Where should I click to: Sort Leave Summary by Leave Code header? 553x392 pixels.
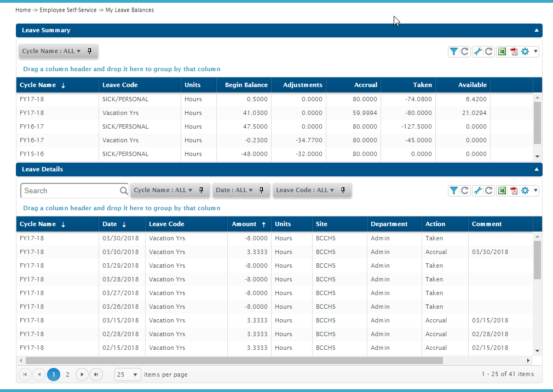[x=140, y=85]
